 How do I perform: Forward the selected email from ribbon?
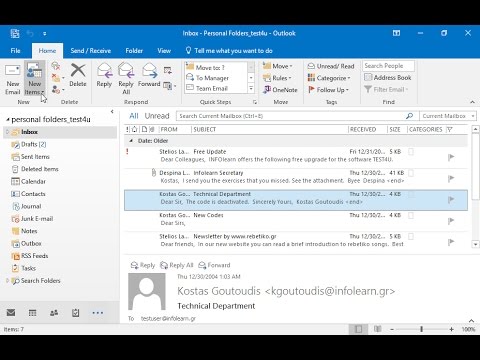point(149,75)
